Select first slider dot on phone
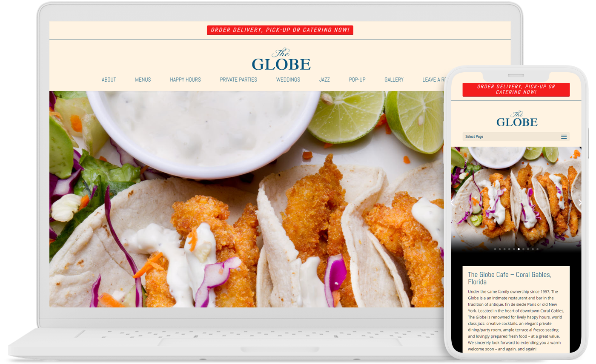Screen dimensions: 596x364 click(495, 249)
